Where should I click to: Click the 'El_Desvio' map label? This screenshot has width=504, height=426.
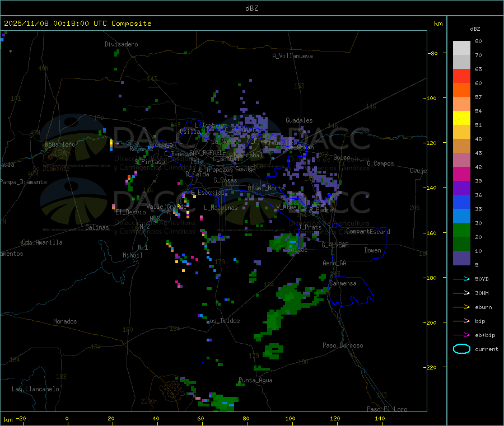point(131,212)
